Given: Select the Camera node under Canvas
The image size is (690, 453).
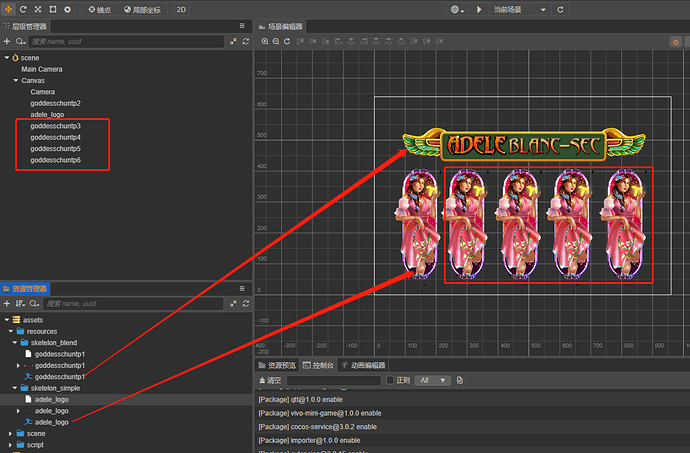Looking at the screenshot, I should click(x=43, y=92).
